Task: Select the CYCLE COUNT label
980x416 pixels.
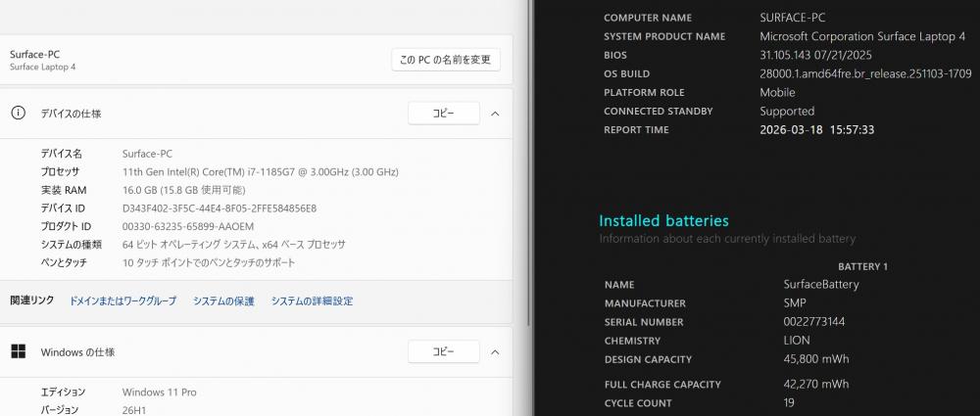Action: (638, 403)
